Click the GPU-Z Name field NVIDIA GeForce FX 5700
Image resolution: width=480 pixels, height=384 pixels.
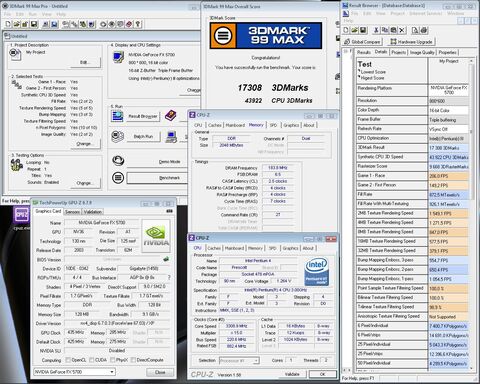pyautogui.click(x=102, y=222)
